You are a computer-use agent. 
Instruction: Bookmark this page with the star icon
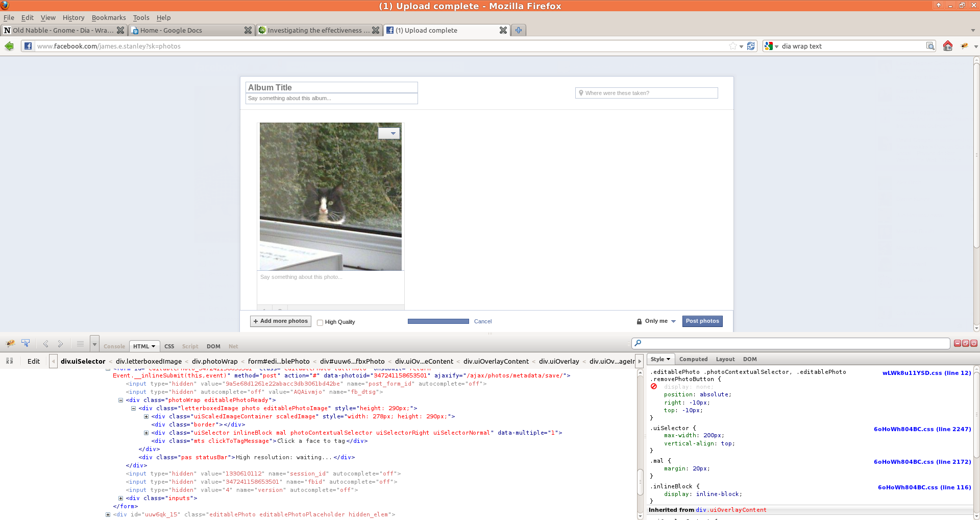pos(733,46)
